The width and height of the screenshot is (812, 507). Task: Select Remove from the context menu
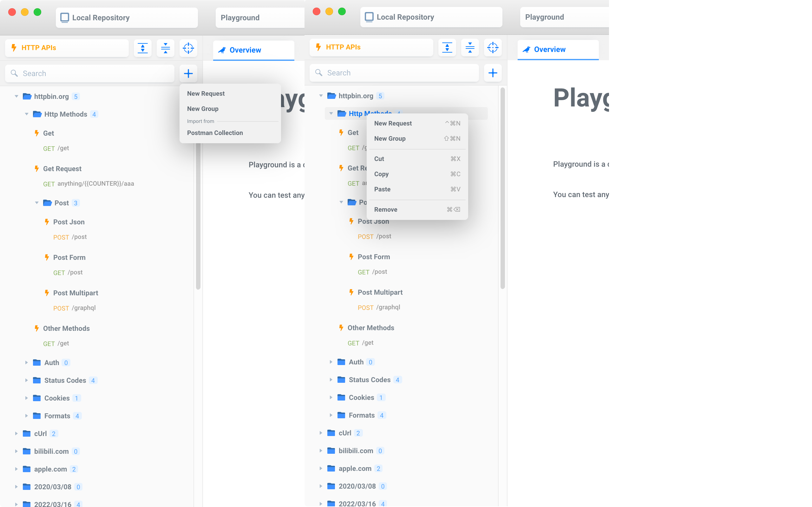pos(385,209)
